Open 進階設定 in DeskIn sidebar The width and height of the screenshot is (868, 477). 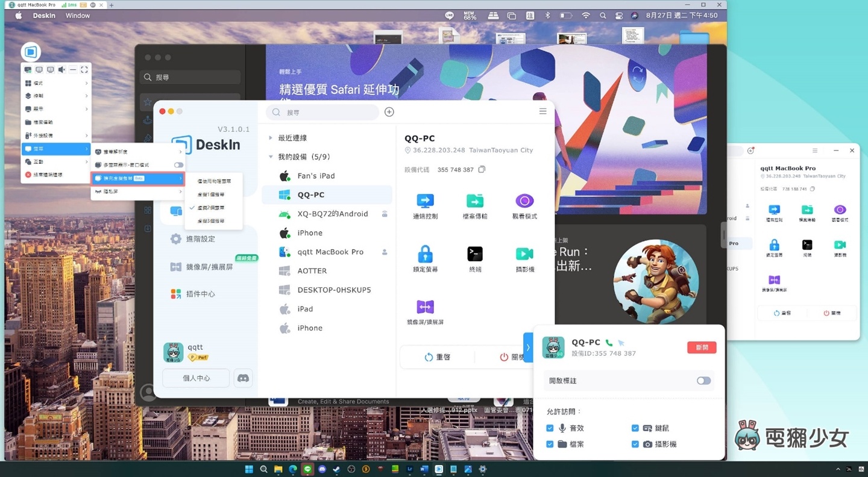(x=193, y=239)
